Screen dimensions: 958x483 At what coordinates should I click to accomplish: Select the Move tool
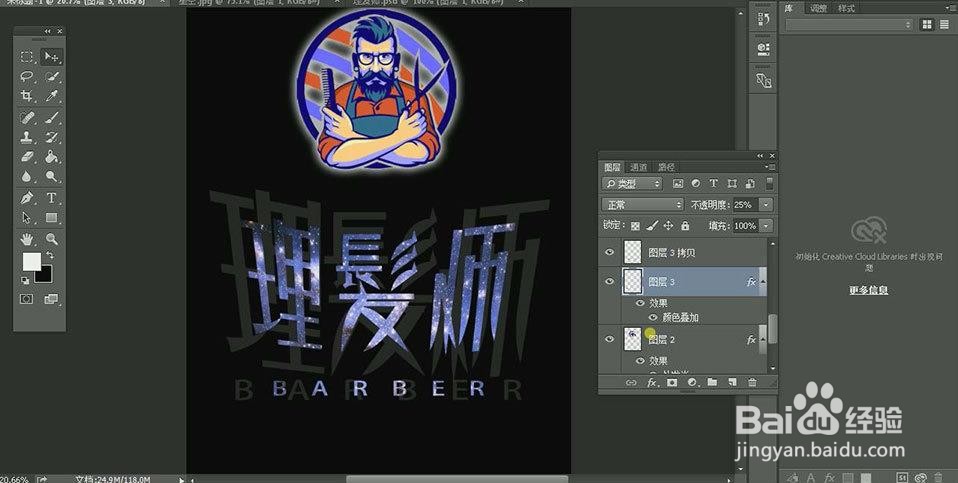pos(51,57)
